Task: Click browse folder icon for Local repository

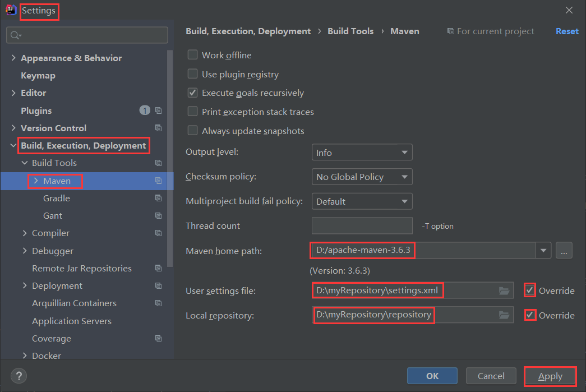Action: (x=504, y=315)
